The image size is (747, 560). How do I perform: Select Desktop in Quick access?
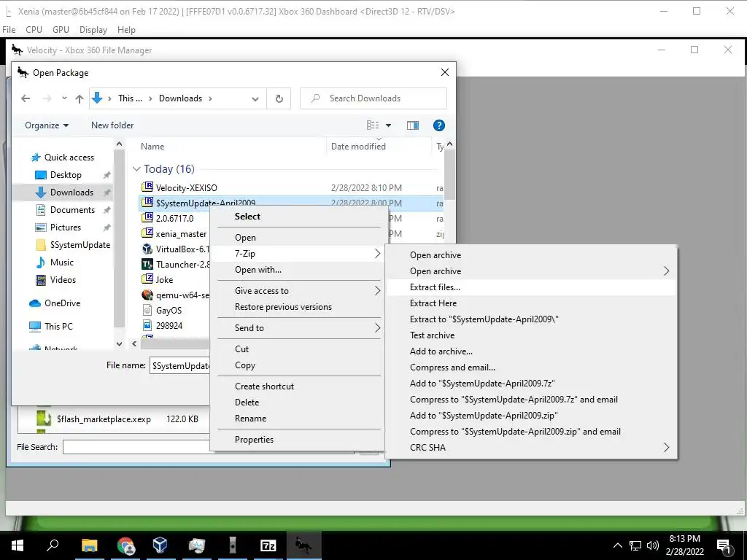point(66,175)
